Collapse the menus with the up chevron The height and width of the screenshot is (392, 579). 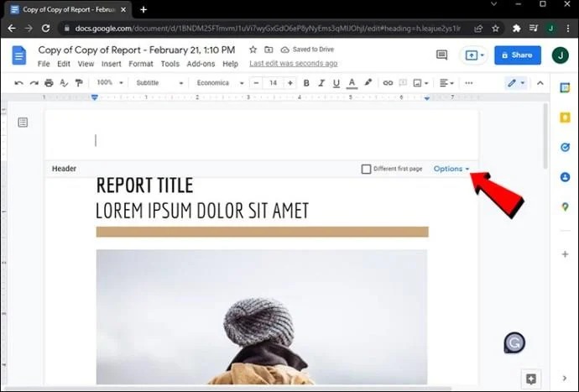pyautogui.click(x=540, y=83)
